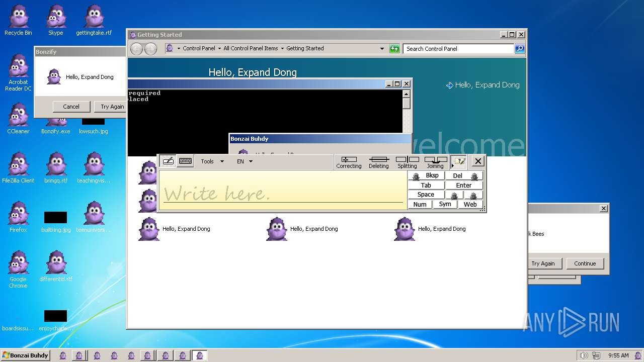This screenshot has width=644, height=362.
Task: Select the Firefox desktop shortcut
Action: point(18,217)
